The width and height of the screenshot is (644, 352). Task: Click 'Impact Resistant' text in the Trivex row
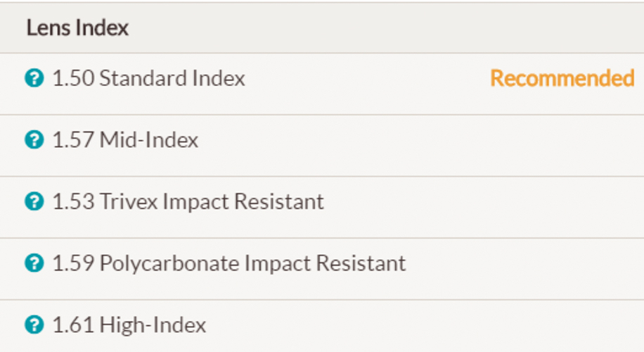[x=243, y=202]
